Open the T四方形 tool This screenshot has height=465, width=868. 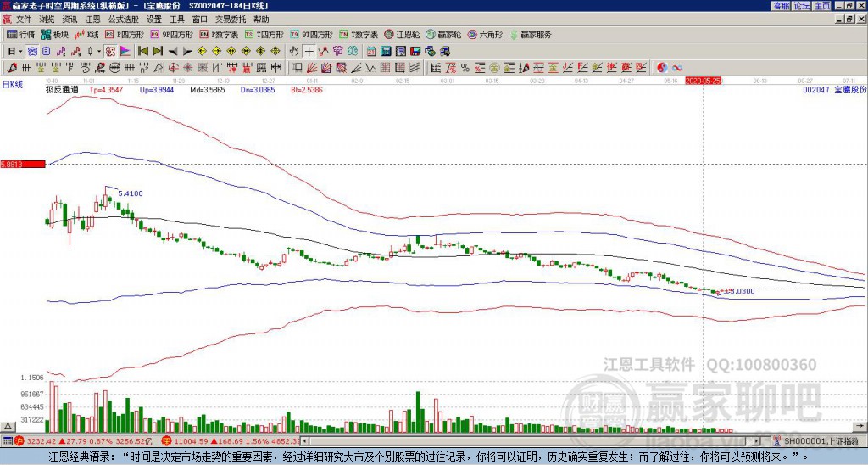(264, 34)
